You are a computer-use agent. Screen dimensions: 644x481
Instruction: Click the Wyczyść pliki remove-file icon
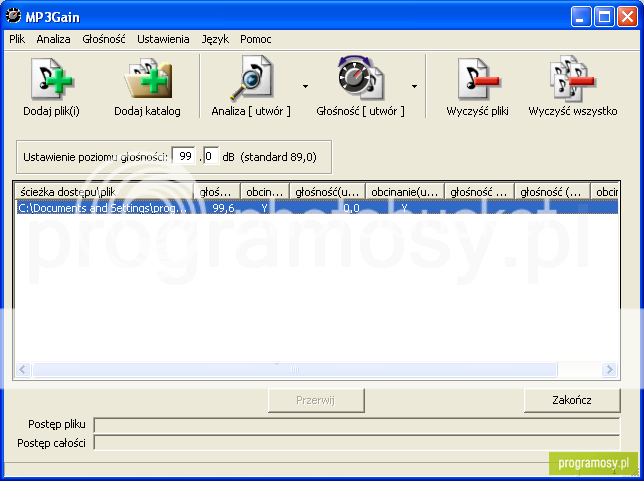[x=478, y=78]
